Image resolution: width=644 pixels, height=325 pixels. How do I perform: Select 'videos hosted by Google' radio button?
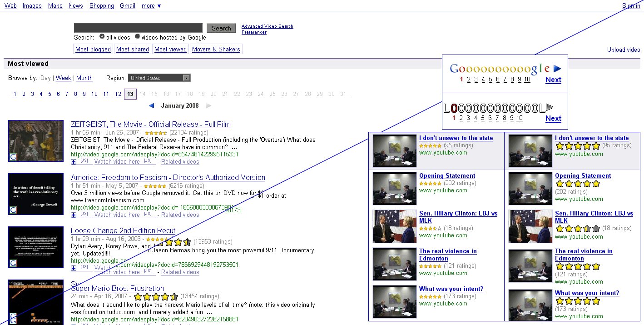[137, 37]
